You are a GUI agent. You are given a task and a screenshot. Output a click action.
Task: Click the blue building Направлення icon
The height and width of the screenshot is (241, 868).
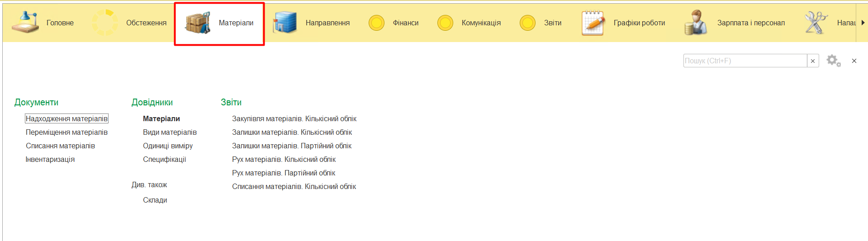coord(285,23)
